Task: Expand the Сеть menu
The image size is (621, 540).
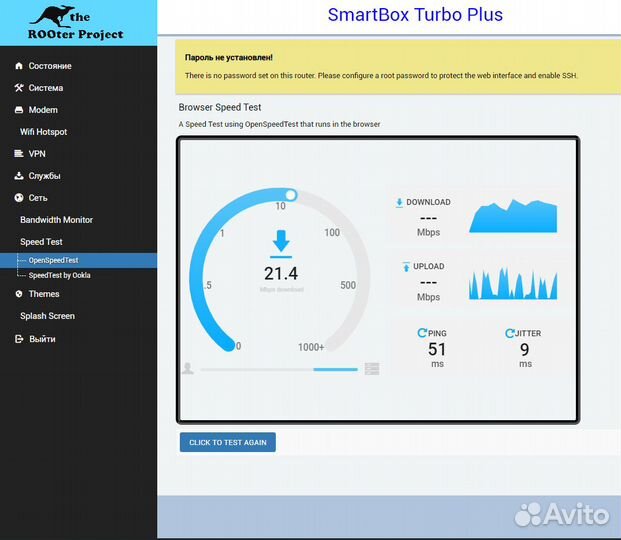Action: (x=38, y=198)
